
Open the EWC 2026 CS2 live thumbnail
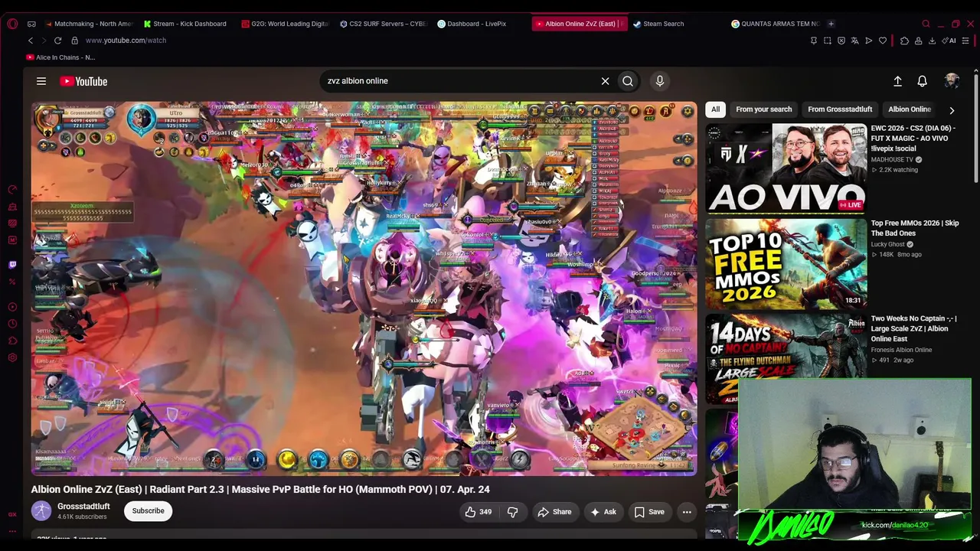pos(786,168)
